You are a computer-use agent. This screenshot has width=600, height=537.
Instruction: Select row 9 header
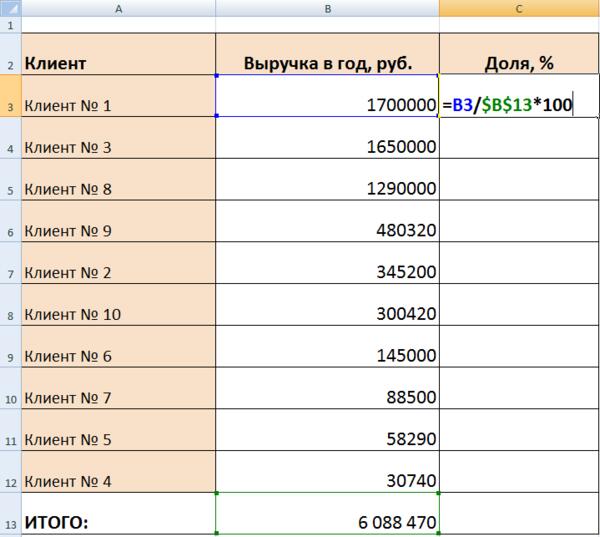coord(10,346)
